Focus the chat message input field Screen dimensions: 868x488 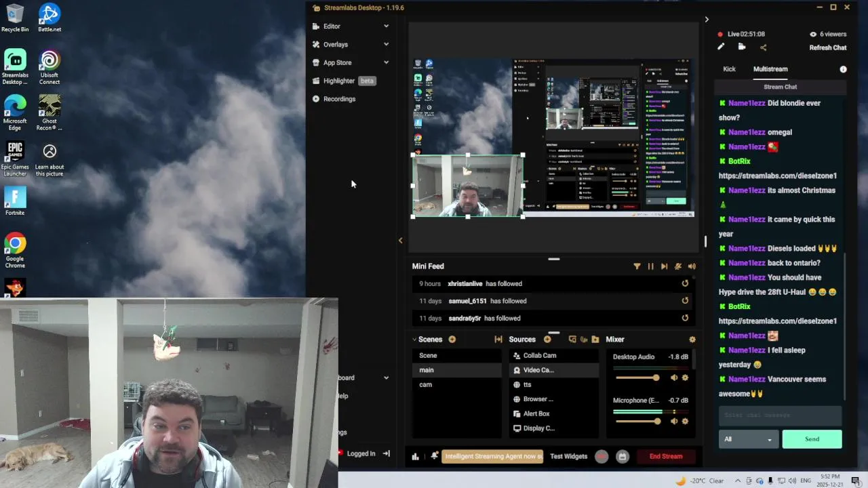pos(780,415)
